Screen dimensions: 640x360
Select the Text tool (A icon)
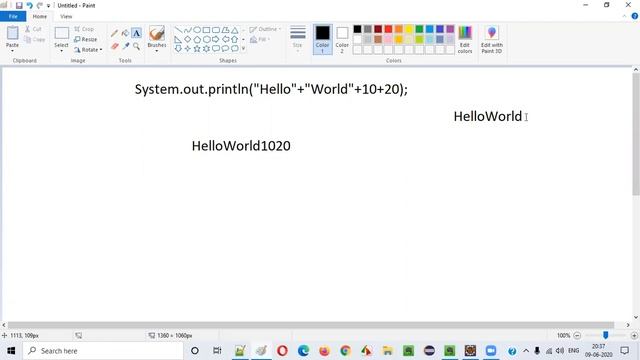tap(136, 33)
